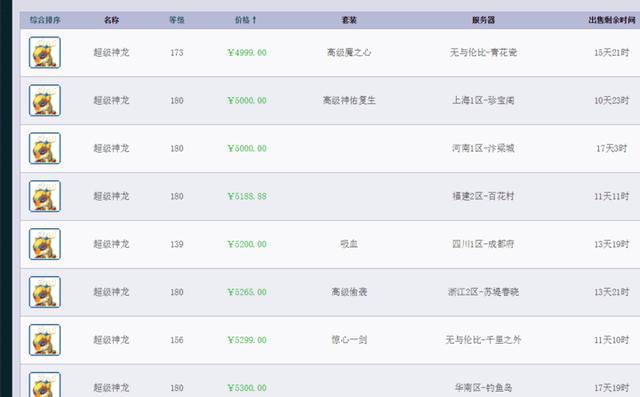This screenshot has height=397, width=640.
Task: Click the 服务器 column header
Action: pyautogui.click(x=483, y=20)
